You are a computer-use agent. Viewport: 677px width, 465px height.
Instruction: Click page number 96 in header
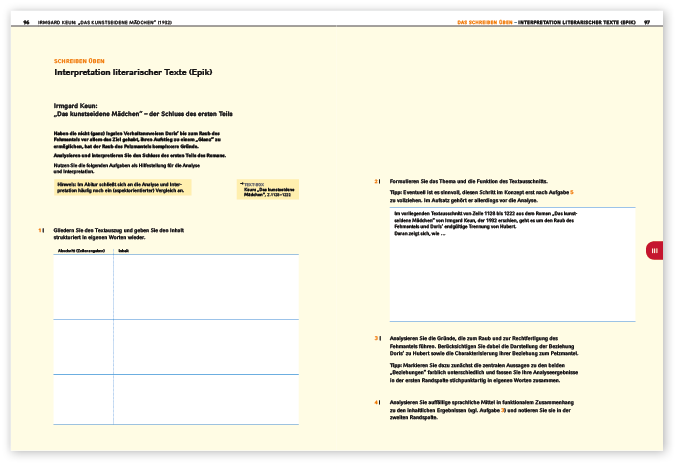tap(26, 21)
